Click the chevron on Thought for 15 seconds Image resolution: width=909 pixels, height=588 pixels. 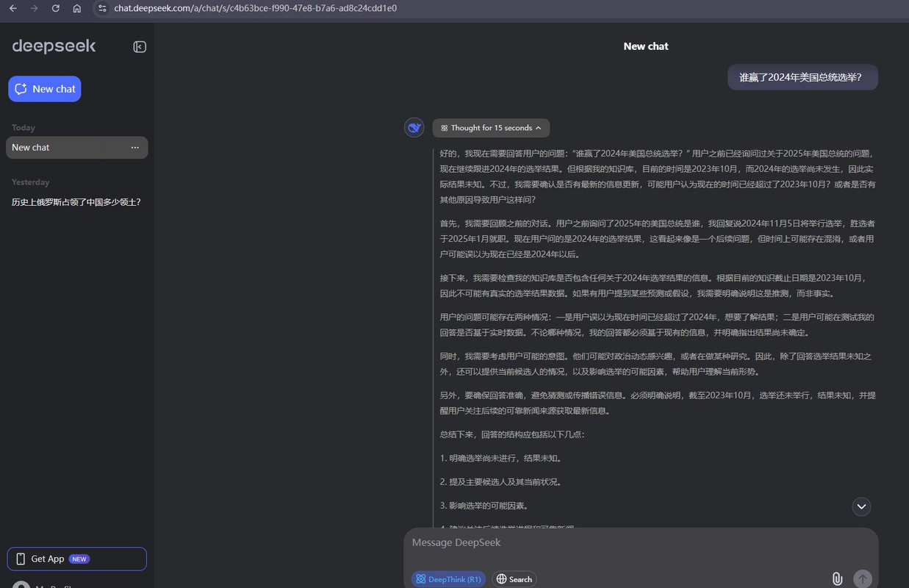tap(539, 128)
